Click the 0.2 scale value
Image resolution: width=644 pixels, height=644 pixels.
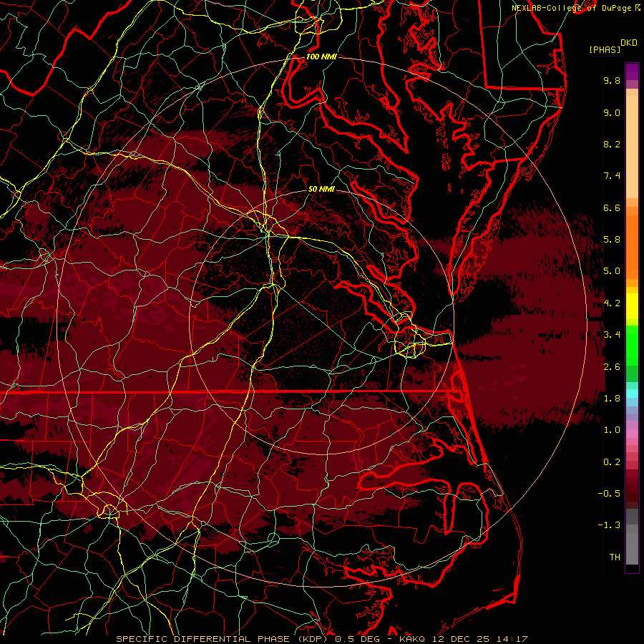[612, 462]
